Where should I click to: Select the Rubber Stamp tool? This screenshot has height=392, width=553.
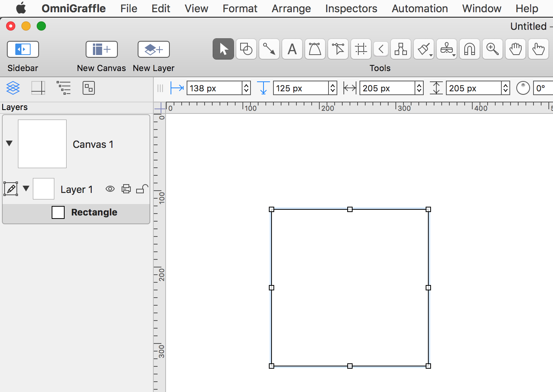point(446,49)
